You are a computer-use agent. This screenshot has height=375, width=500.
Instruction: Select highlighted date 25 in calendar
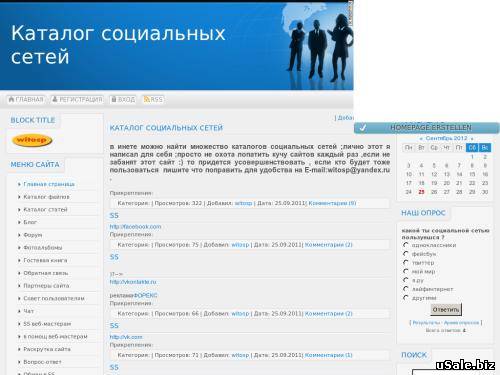coord(421,192)
